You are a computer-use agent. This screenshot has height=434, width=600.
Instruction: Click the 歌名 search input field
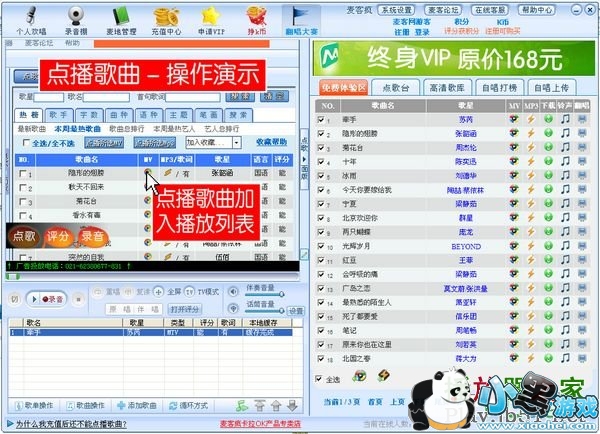click(106, 97)
